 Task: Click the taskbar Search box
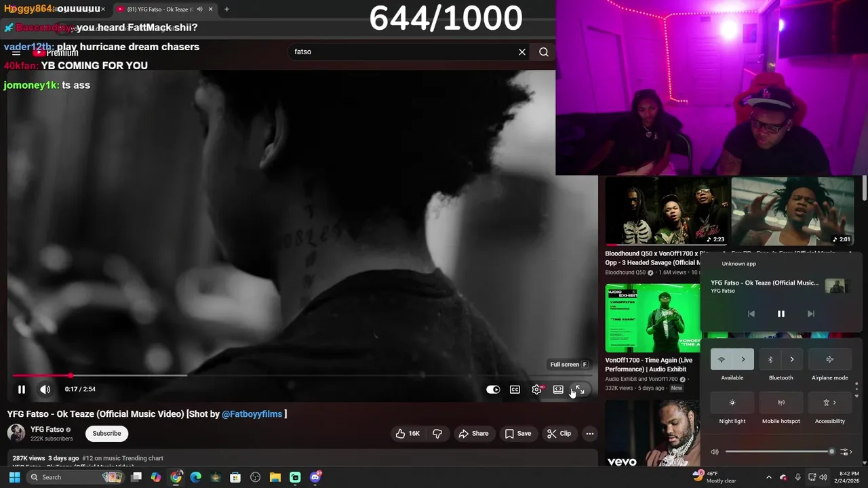click(x=76, y=477)
